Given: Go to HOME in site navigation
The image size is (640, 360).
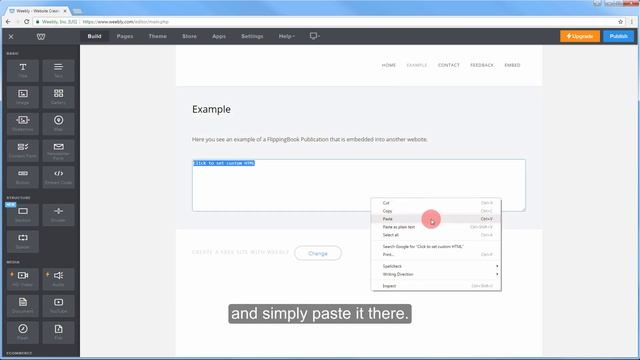Looking at the screenshot, I should pyautogui.click(x=389, y=65).
